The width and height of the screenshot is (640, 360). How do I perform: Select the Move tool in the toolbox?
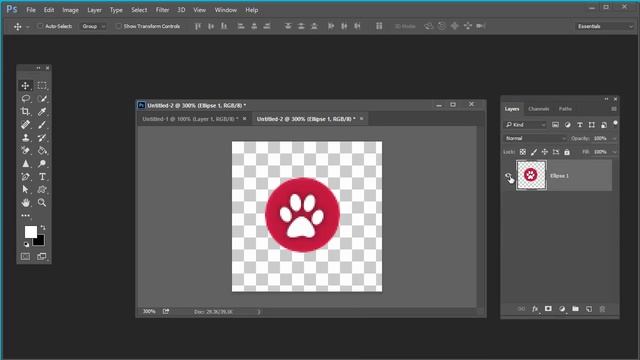coord(25,86)
